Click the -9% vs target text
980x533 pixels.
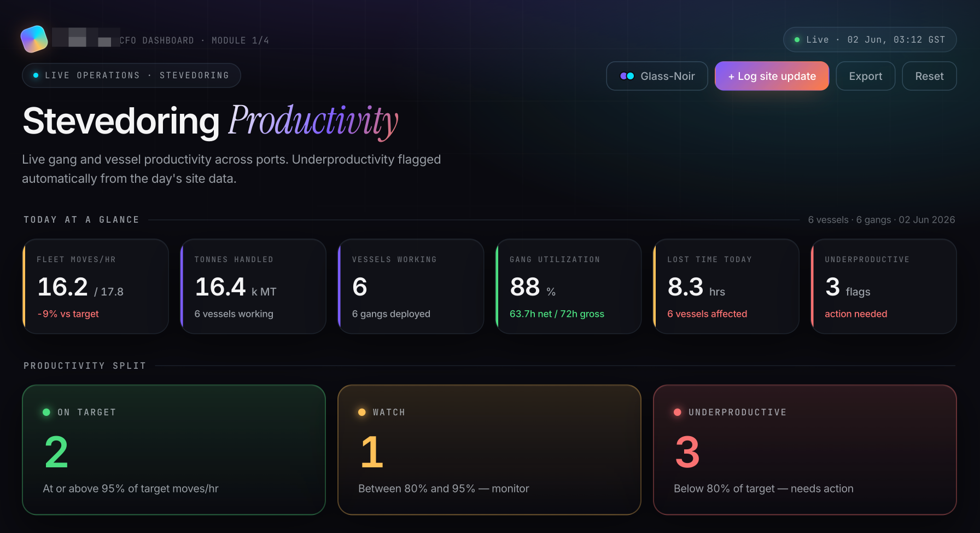click(68, 314)
